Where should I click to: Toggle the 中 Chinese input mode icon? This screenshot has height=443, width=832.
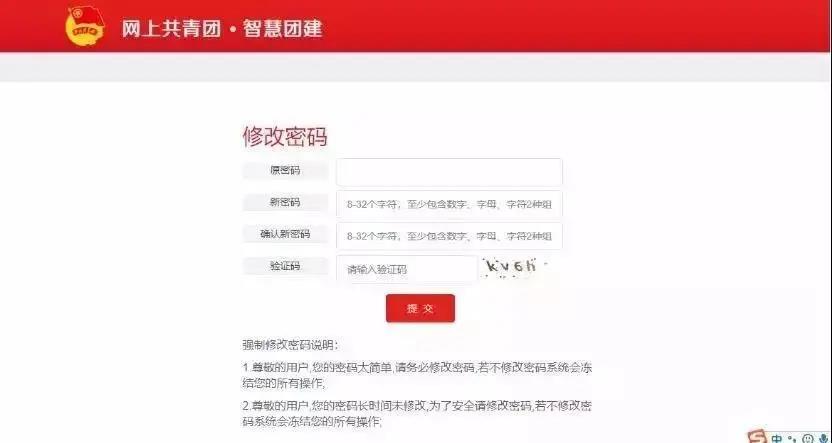[777, 438]
